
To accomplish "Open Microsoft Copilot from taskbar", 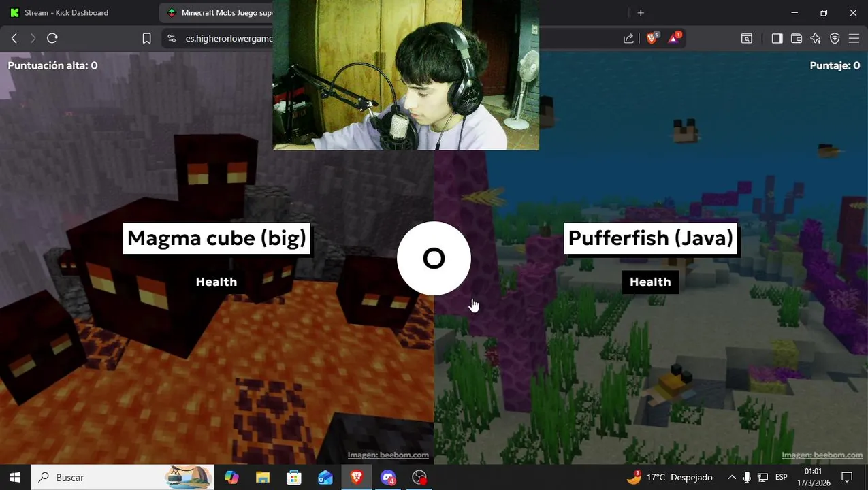I will 231,478.
